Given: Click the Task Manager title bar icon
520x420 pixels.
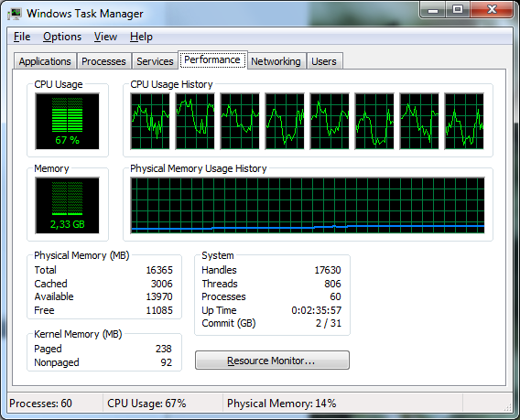Looking at the screenshot, I should tap(15, 14).
